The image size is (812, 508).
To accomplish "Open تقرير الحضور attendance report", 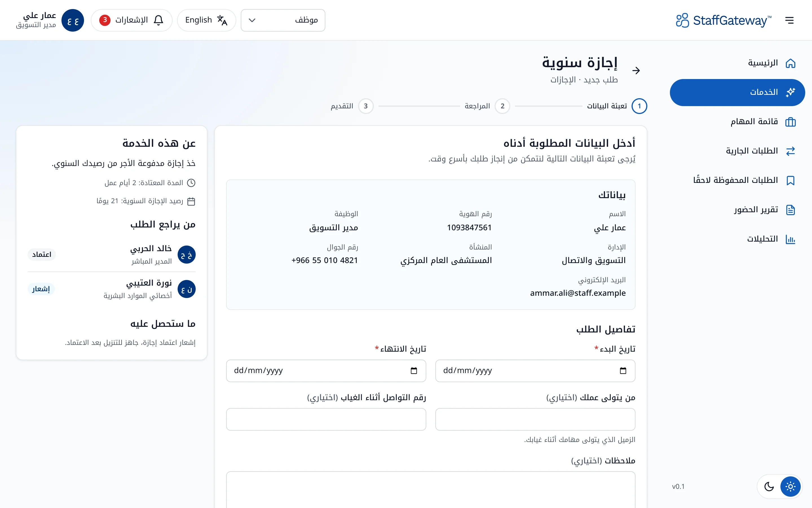I will (x=738, y=210).
